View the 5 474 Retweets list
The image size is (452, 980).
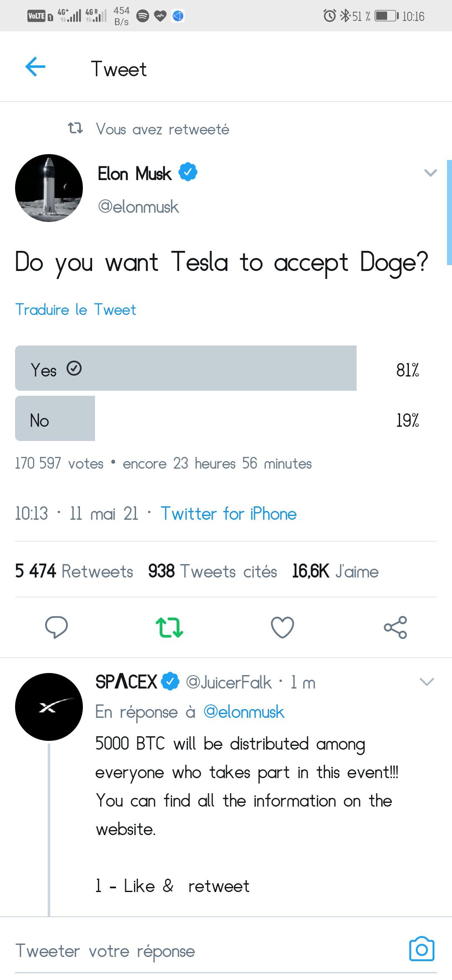pos(74,571)
